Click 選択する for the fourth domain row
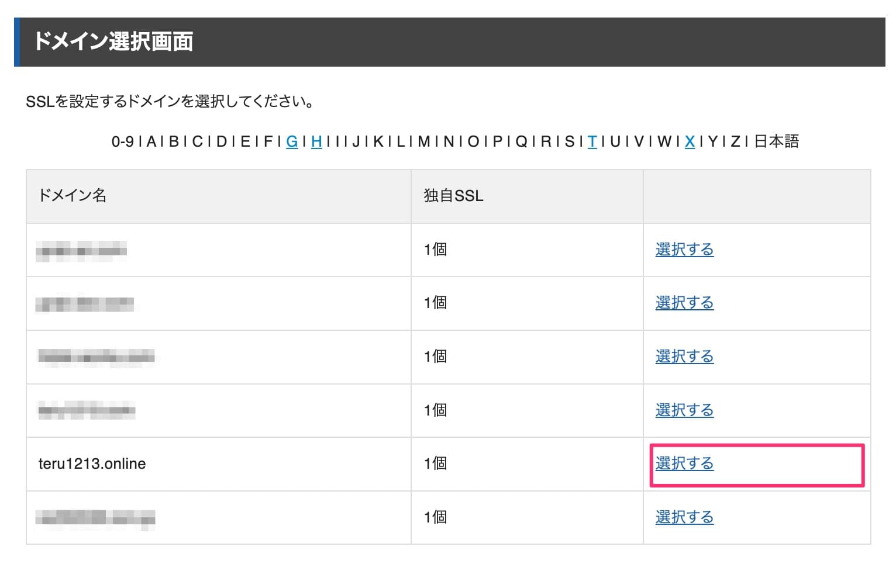 tap(684, 410)
